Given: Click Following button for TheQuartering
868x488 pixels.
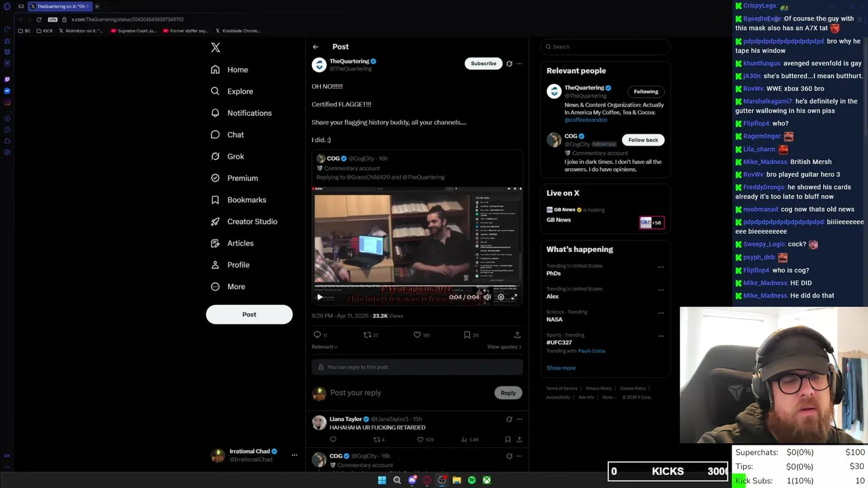Looking at the screenshot, I should tap(646, 91).
